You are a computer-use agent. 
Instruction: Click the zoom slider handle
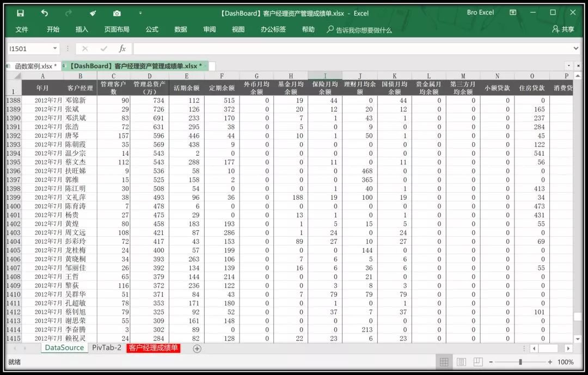point(520,362)
